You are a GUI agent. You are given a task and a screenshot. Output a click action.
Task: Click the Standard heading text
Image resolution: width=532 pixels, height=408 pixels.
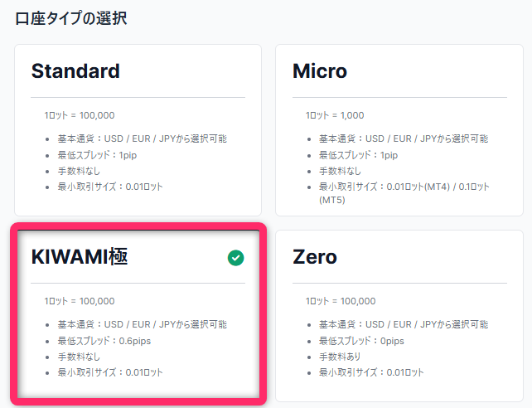click(x=75, y=71)
